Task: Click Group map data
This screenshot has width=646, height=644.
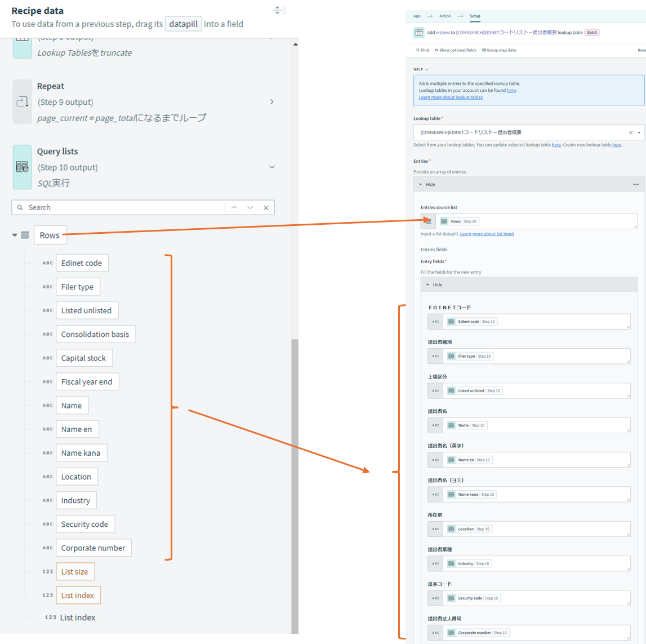Action: click(x=499, y=50)
